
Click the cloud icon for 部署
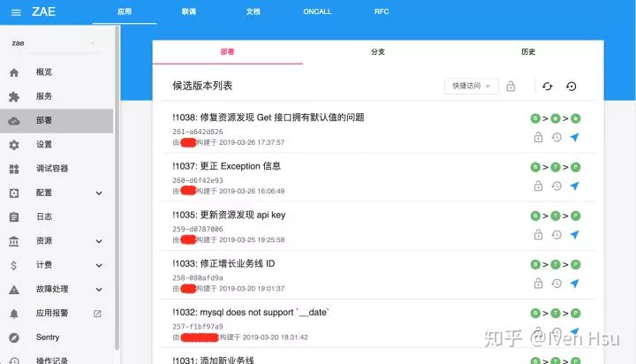pyautogui.click(x=14, y=120)
